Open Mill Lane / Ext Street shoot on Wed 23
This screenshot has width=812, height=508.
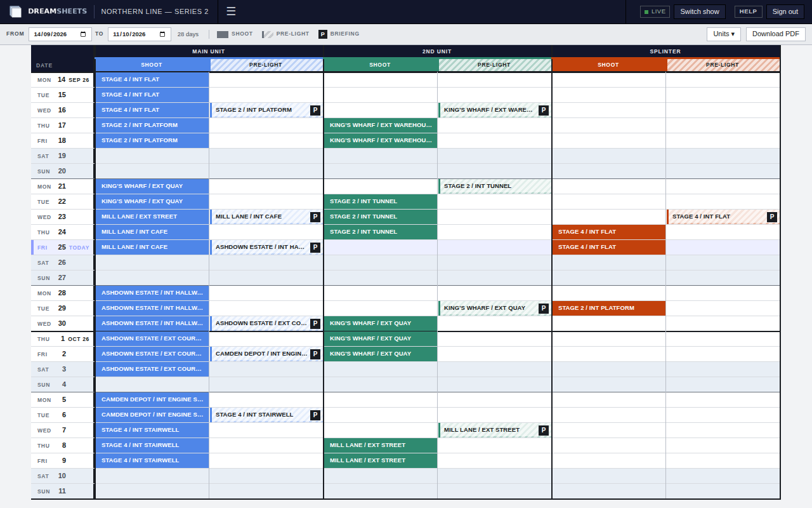[152, 217]
